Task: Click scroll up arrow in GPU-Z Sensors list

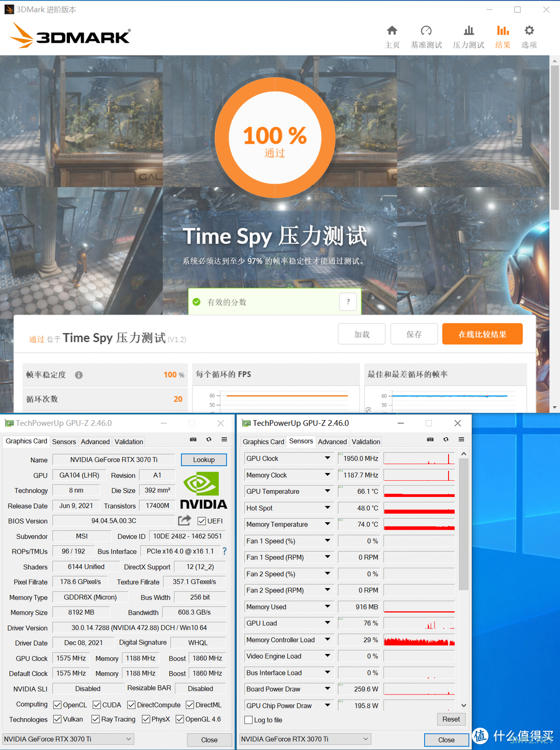Action: (464, 454)
